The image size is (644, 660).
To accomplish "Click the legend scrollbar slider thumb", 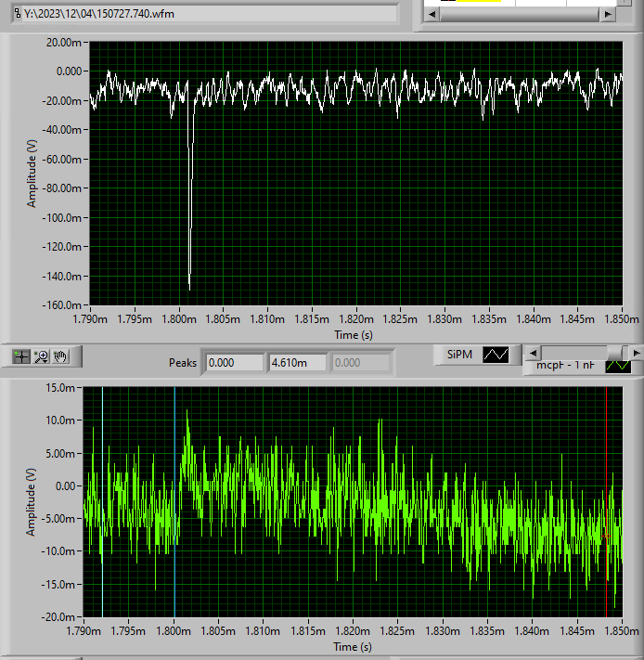I will pyautogui.click(x=616, y=353).
